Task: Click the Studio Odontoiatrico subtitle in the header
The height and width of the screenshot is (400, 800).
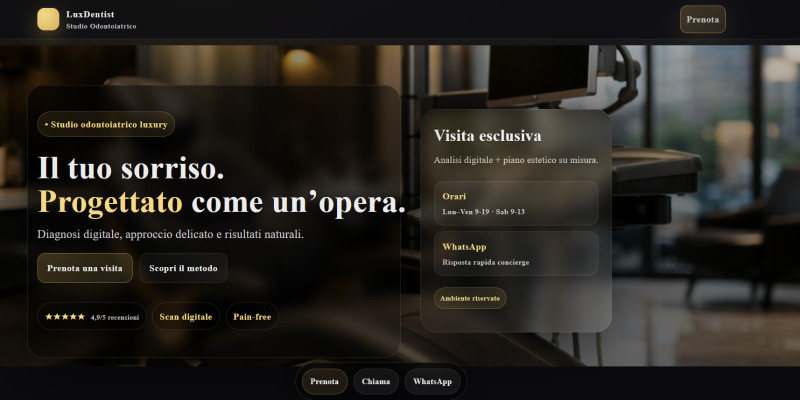Action: click(x=101, y=26)
